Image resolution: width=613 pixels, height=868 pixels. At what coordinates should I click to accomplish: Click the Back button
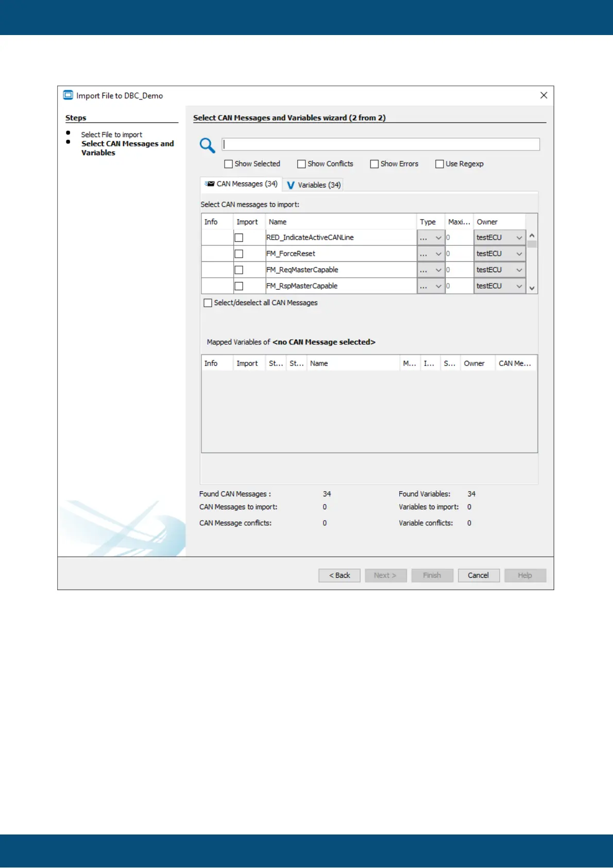pos(339,575)
